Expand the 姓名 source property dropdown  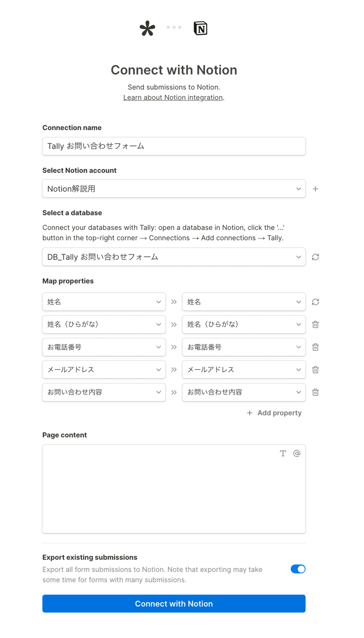(x=104, y=302)
